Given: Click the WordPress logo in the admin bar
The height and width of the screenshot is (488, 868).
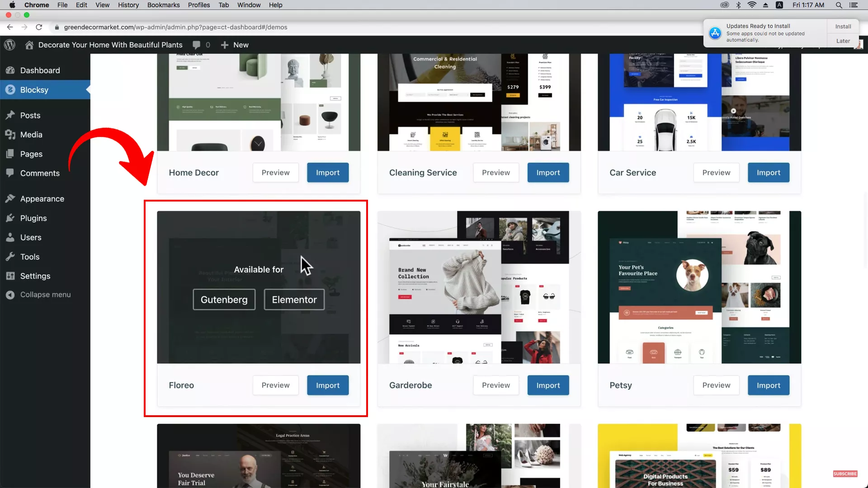Looking at the screenshot, I should 9,45.
